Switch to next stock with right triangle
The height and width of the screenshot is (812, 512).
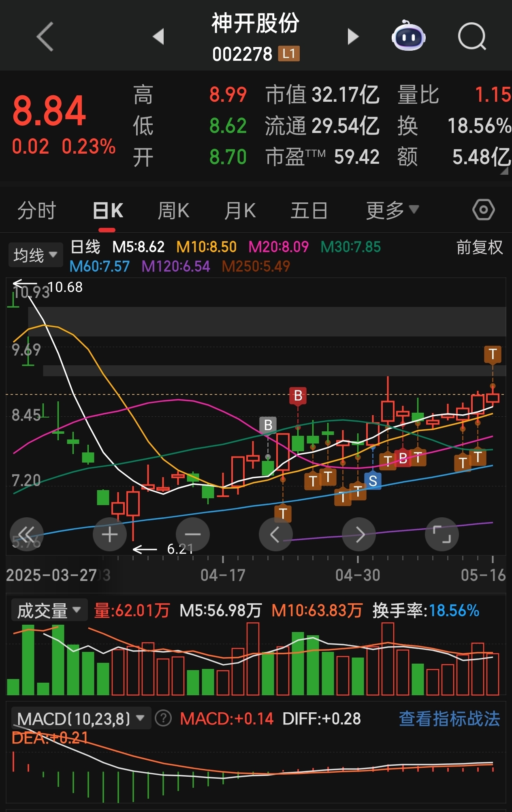353,36
